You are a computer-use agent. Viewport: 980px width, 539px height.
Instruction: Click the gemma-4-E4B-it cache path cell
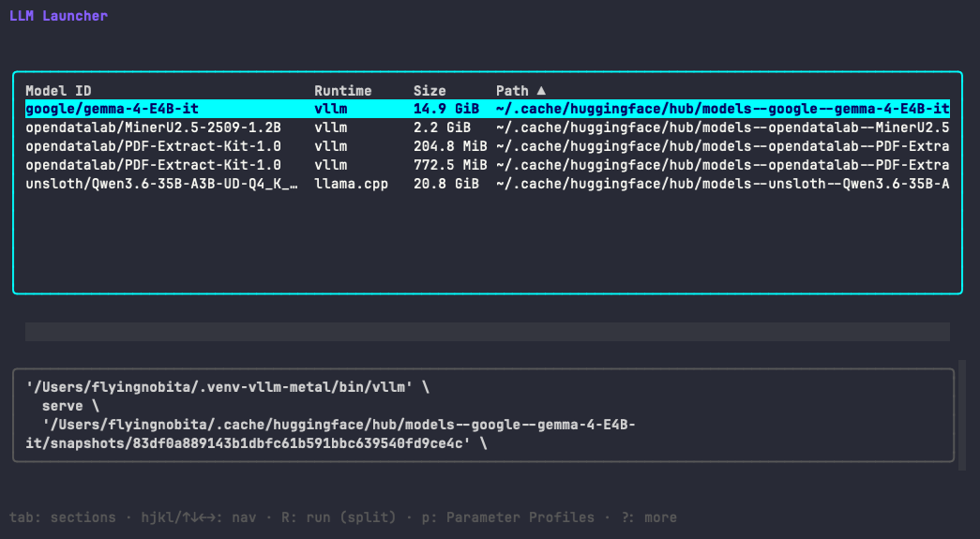pyautogui.click(x=723, y=109)
